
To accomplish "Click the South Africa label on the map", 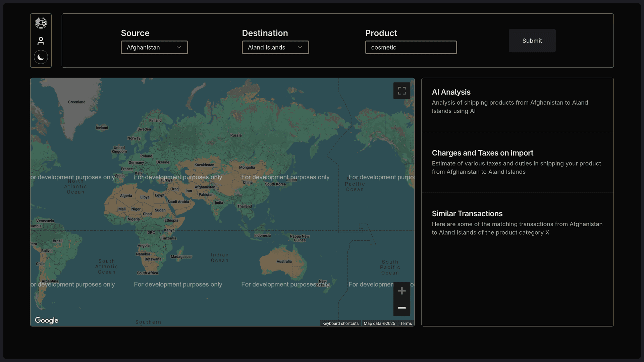I will 147,273.
